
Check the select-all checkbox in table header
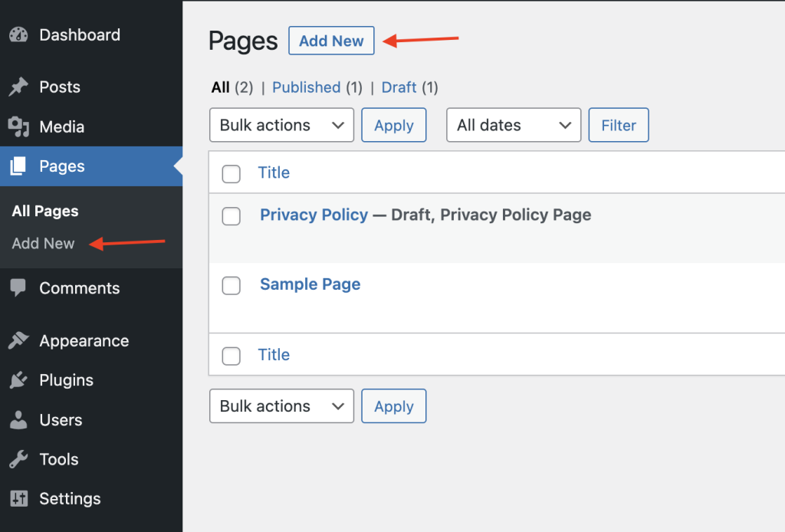231,174
